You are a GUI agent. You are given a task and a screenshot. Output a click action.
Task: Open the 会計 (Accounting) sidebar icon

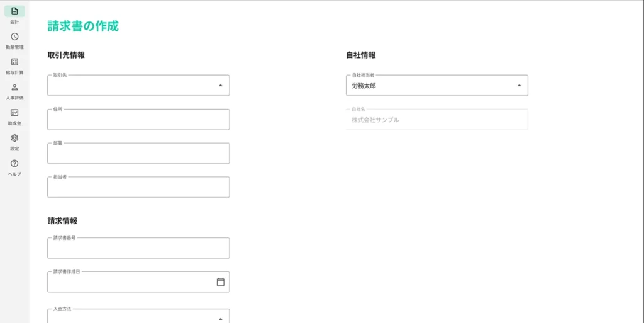(x=14, y=11)
